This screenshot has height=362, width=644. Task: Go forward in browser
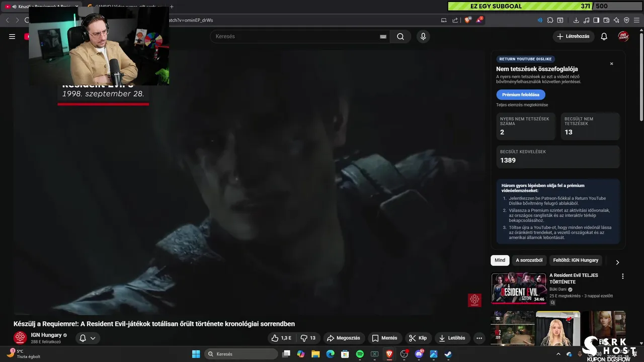(x=17, y=20)
